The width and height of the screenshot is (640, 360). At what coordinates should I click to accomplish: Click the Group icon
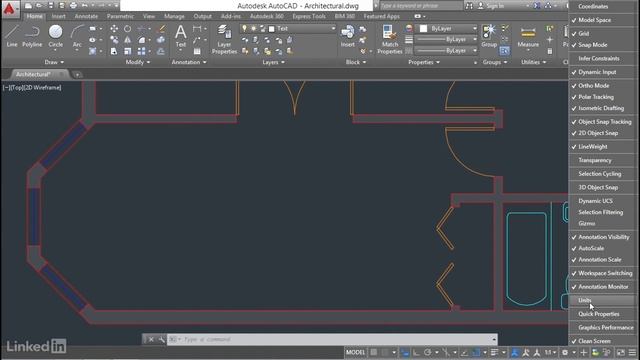pos(489,36)
